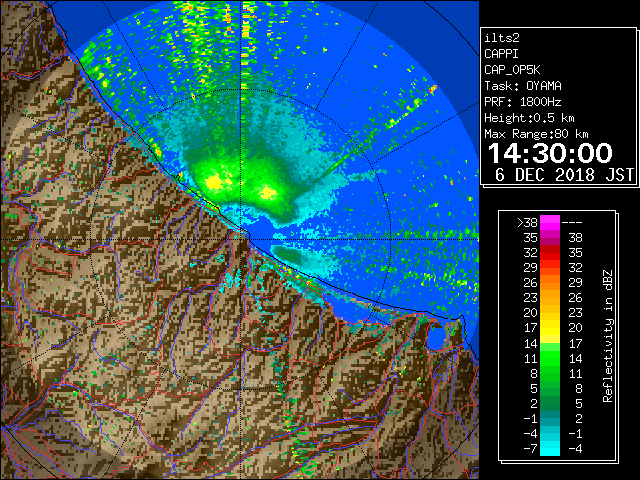Select the "Height:0.5 km" entry
The height and width of the screenshot is (480, 640).
point(529,118)
